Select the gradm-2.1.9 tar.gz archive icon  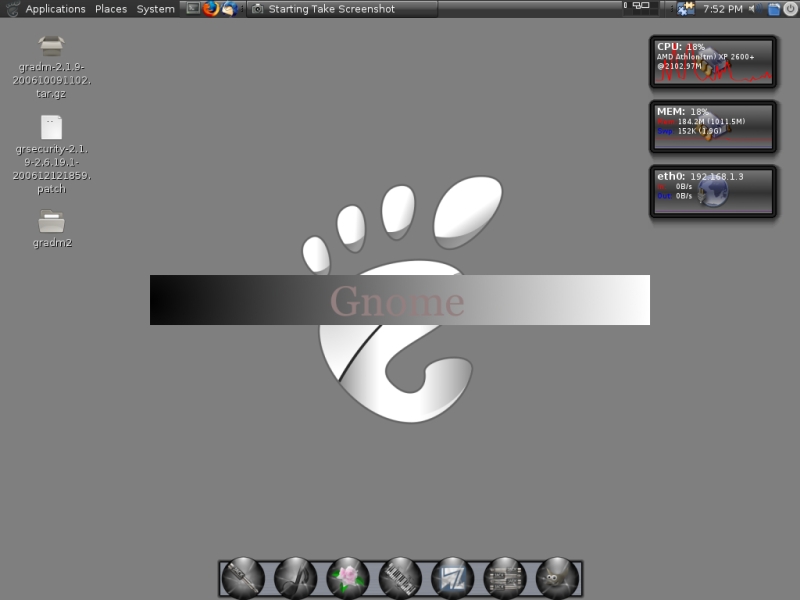(51, 46)
